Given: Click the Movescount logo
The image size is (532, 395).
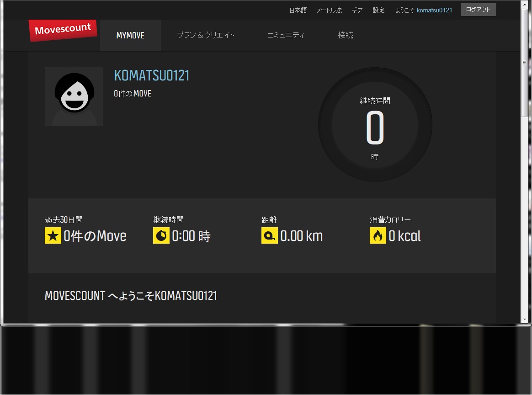Looking at the screenshot, I should pos(63,31).
